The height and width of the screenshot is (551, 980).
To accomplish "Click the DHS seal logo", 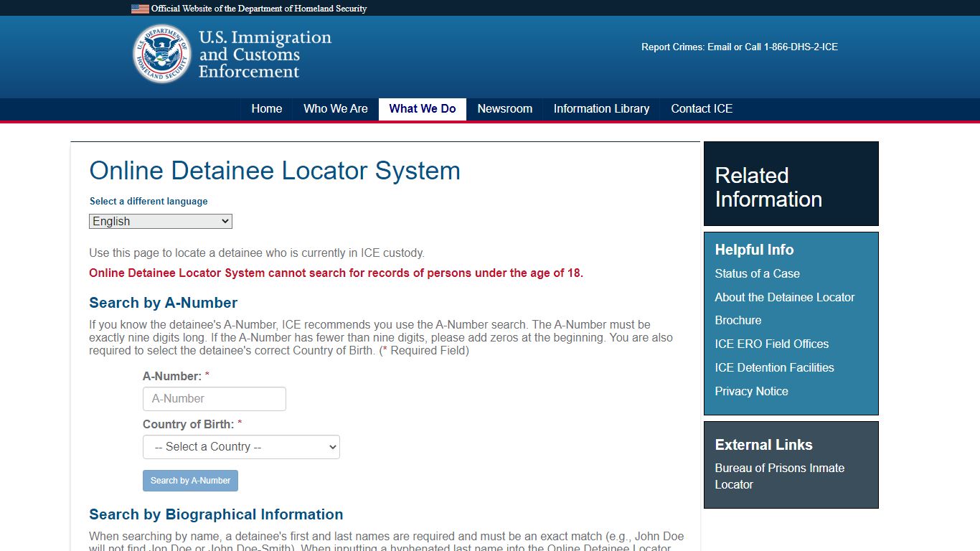I will (162, 54).
